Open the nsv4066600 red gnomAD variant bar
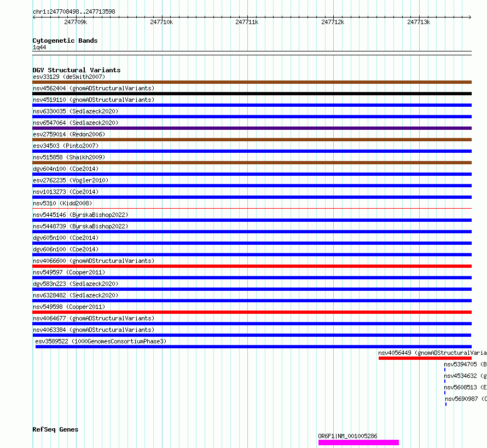 click(x=252, y=266)
